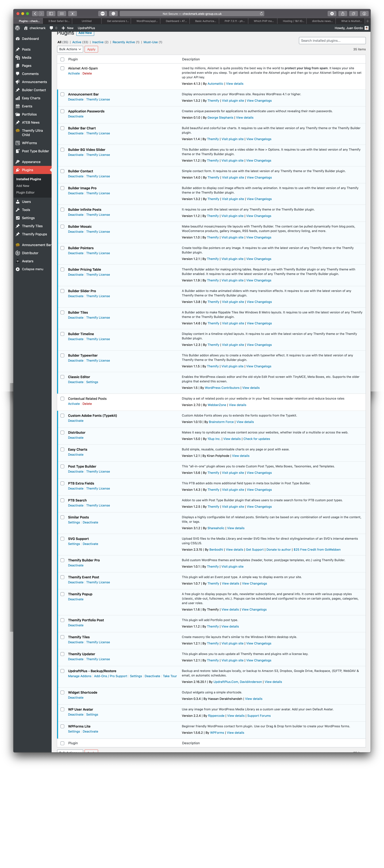Viewport: 384px width, 868px height.
Task: Check the Distributor plugin box
Action: coord(62,433)
